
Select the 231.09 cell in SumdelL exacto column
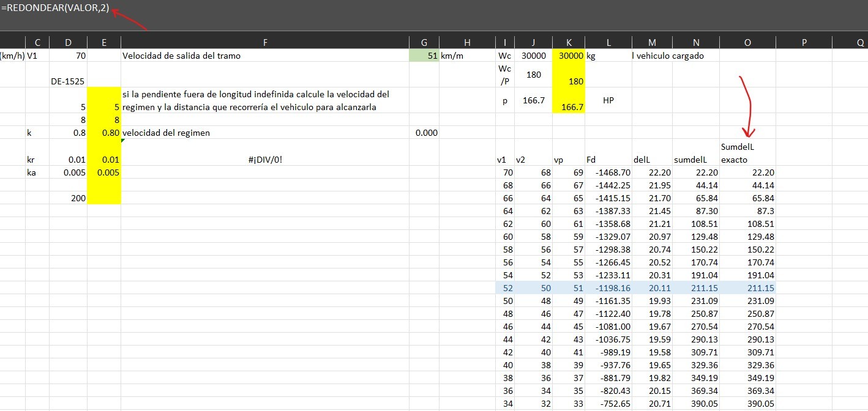(x=747, y=301)
